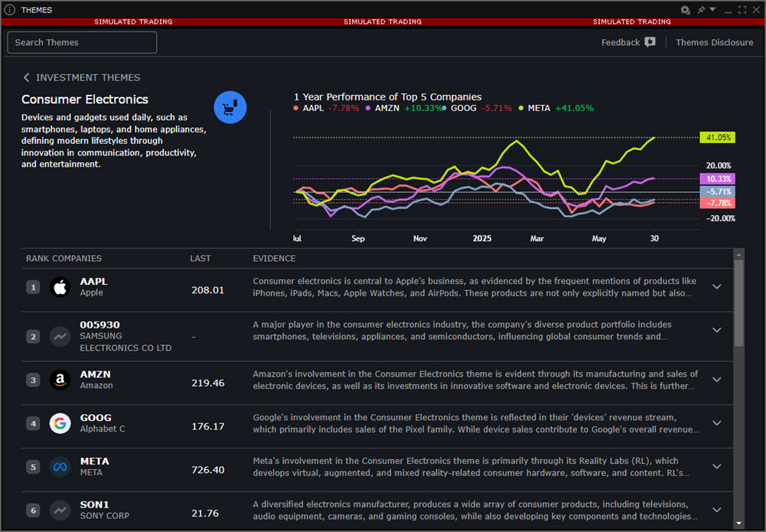
Task: Click the blue-gray GOOG legend dot
Action: pyautogui.click(x=444, y=109)
